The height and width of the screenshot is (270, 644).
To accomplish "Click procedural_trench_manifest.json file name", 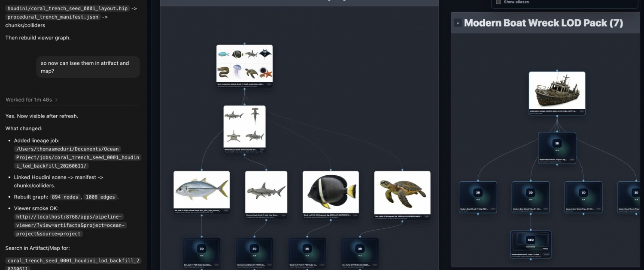I will pyautogui.click(x=53, y=17).
